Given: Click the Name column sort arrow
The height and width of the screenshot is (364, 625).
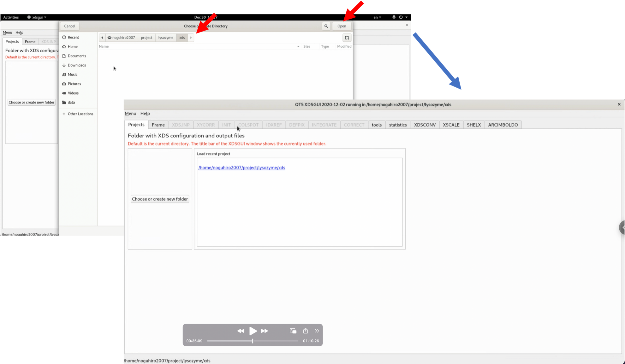Looking at the screenshot, I should coord(298,47).
